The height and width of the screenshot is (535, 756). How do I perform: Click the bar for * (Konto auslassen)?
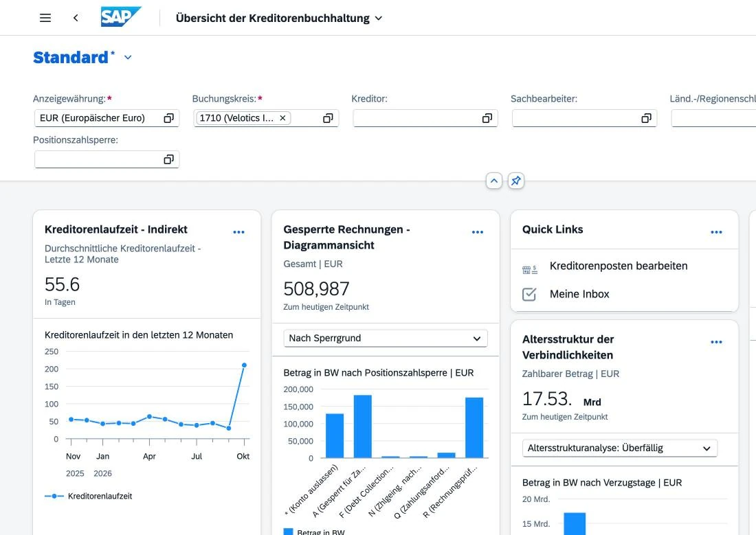tap(335, 435)
